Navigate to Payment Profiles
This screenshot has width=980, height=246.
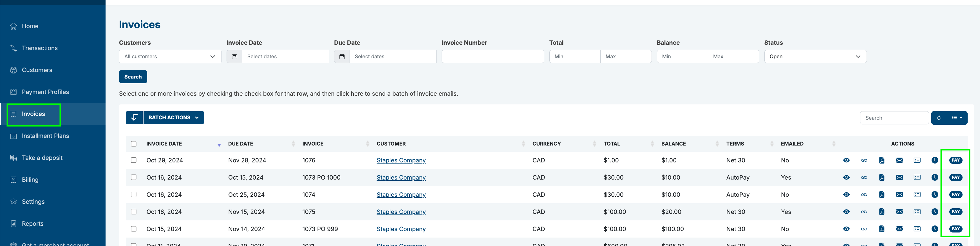[x=45, y=92]
